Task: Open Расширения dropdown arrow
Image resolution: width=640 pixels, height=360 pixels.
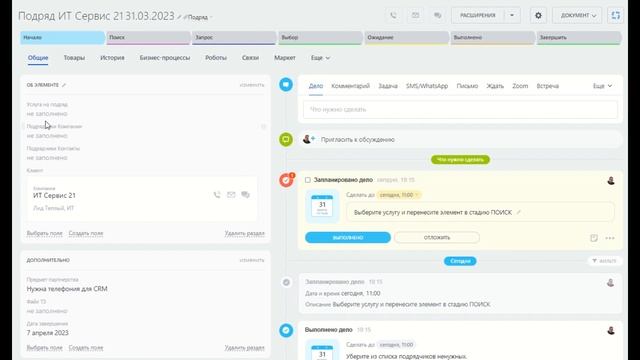Action: pyautogui.click(x=512, y=16)
